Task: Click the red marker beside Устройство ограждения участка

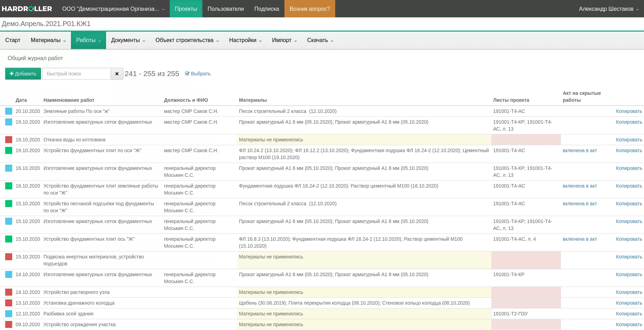Action: click(9, 324)
